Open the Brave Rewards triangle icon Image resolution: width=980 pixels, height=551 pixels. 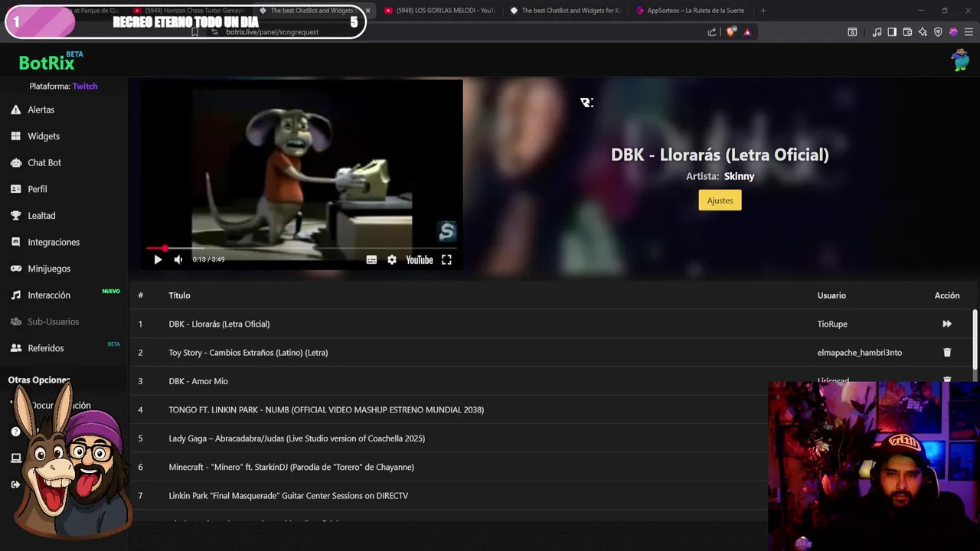point(747,32)
